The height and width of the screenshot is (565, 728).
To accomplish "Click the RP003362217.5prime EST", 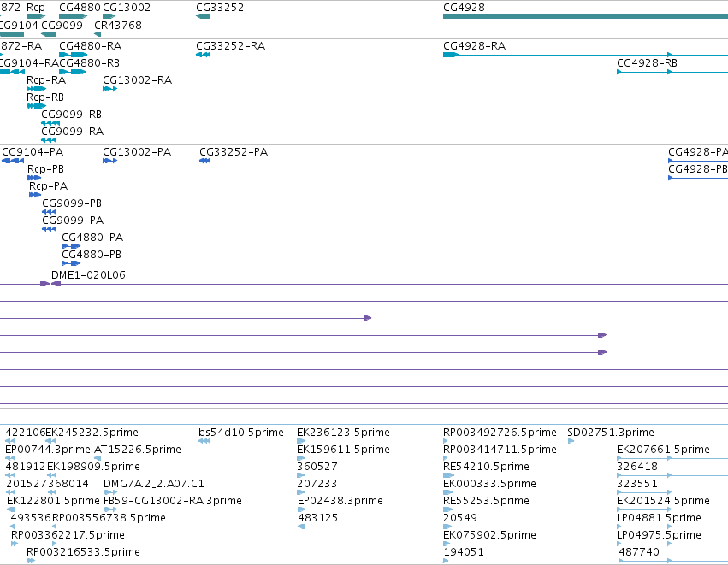I will 68,535.
